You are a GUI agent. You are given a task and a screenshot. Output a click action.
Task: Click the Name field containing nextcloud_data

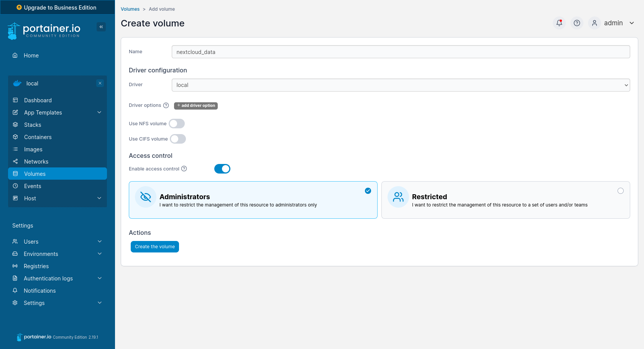(401, 52)
